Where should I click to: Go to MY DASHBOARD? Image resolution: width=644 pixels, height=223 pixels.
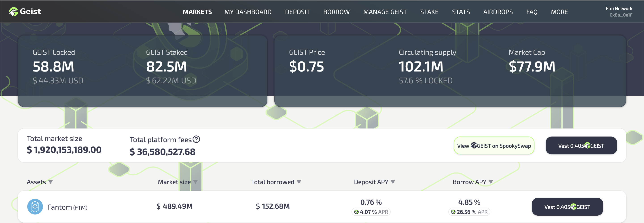tap(248, 12)
